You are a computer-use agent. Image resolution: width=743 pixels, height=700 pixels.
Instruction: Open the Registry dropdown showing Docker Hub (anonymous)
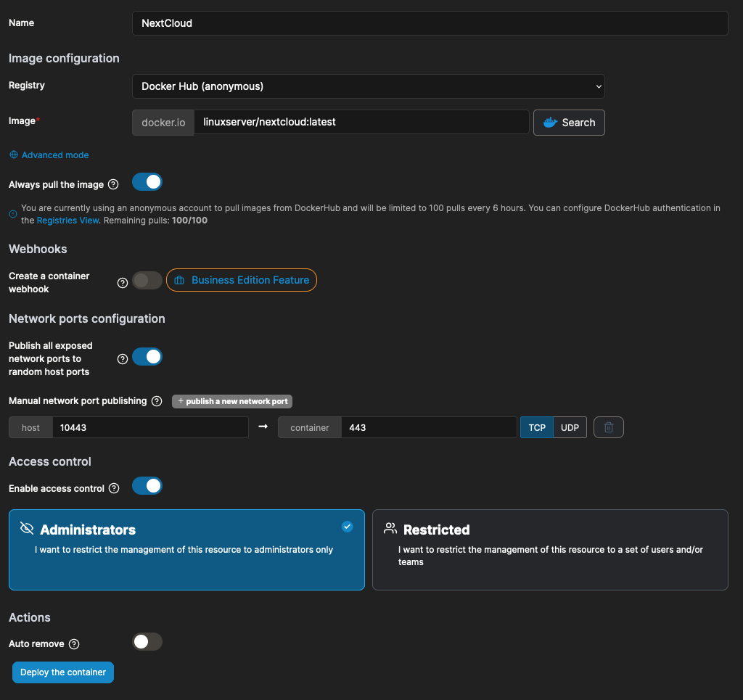[368, 86]
